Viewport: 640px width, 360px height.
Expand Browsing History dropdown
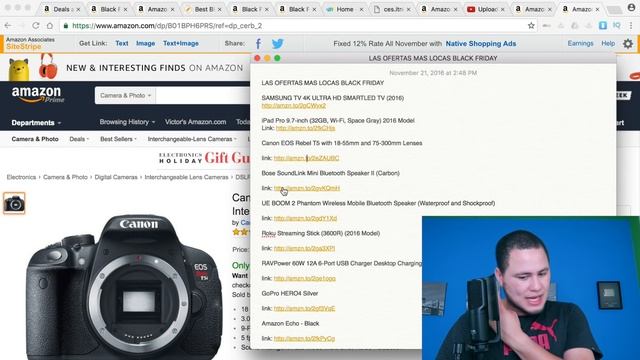pyautogui.click(x=127, y=122)
